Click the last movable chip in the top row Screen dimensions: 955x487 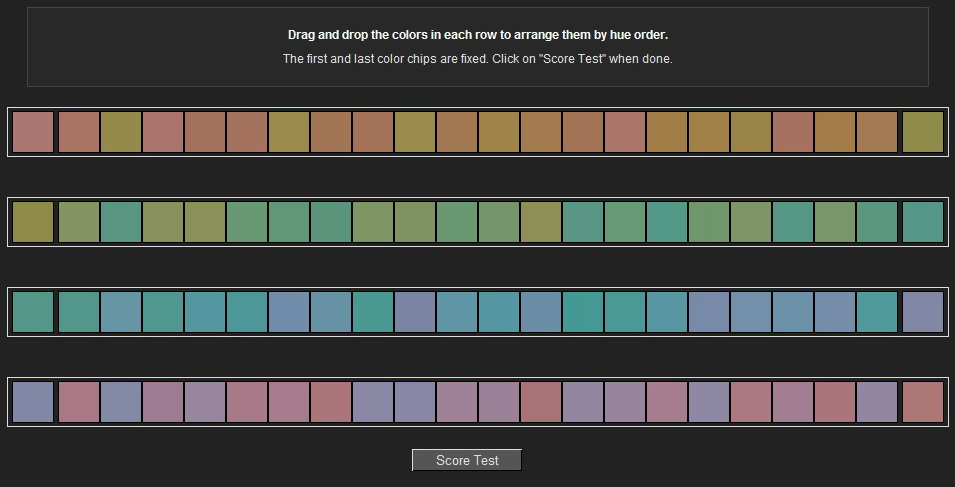[x=877, y=132]
